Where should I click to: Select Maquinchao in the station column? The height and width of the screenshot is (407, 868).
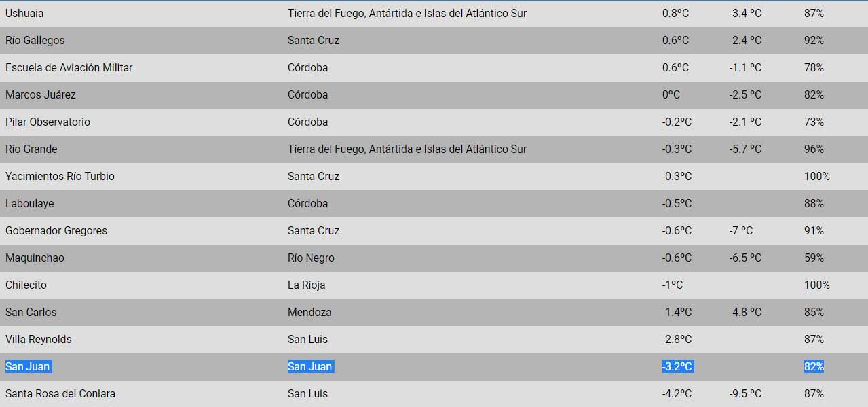coord(35,258)
